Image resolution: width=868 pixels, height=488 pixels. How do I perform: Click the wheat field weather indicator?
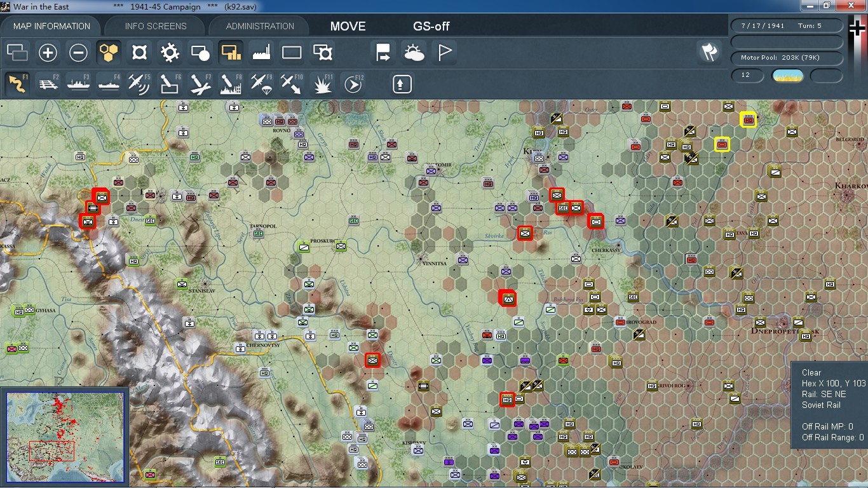[787, 76]
